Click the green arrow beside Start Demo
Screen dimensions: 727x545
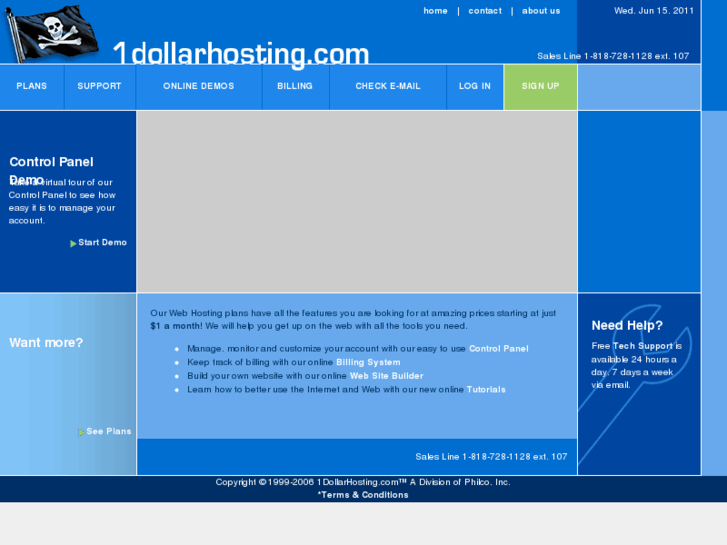click(73, 244)
